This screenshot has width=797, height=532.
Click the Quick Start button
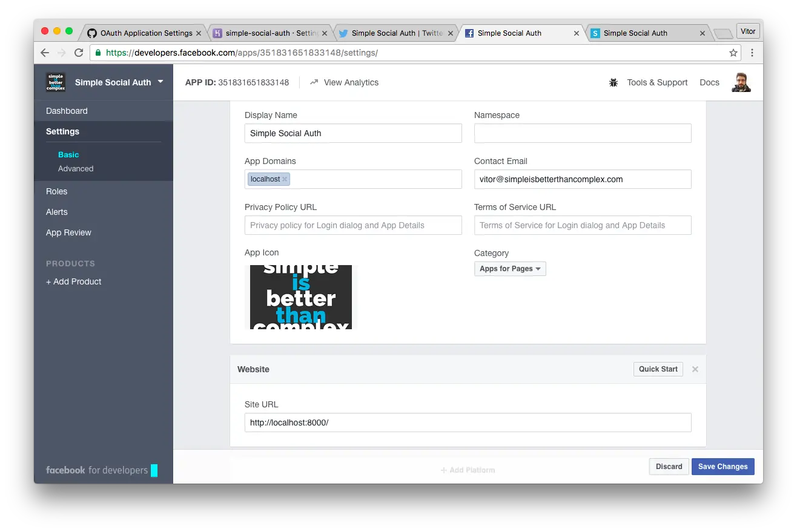(x=658, y=369)
